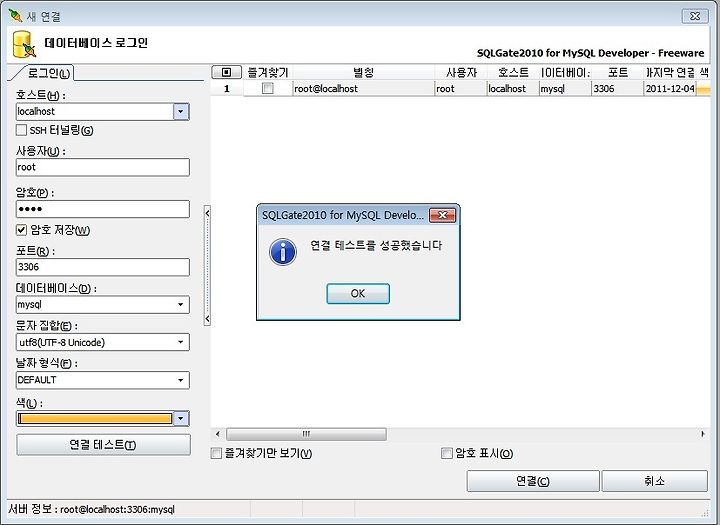Click the 사용자 column header
Image resolution: width=720 pixels, height=525 pixels.
coord(461,72)
